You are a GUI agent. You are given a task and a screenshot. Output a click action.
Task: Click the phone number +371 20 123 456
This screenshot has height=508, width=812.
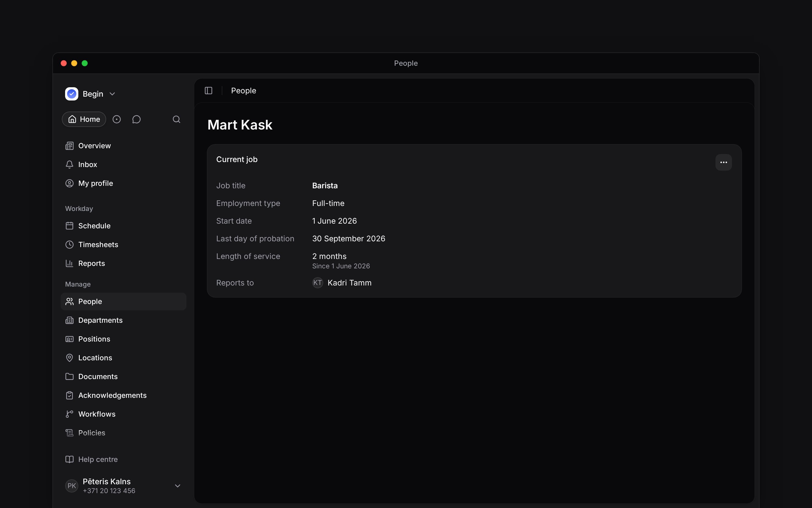pos(109,491)
